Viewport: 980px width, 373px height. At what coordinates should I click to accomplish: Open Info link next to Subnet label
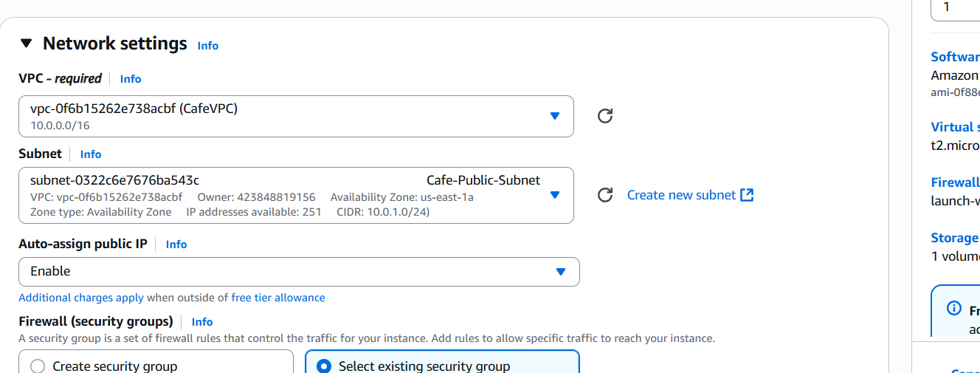pos(91,154)
